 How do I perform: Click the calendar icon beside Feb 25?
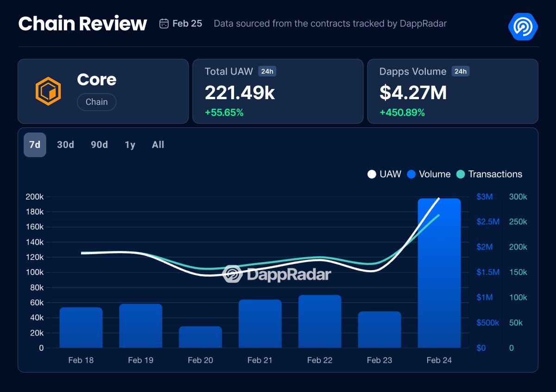pos(164,24)
